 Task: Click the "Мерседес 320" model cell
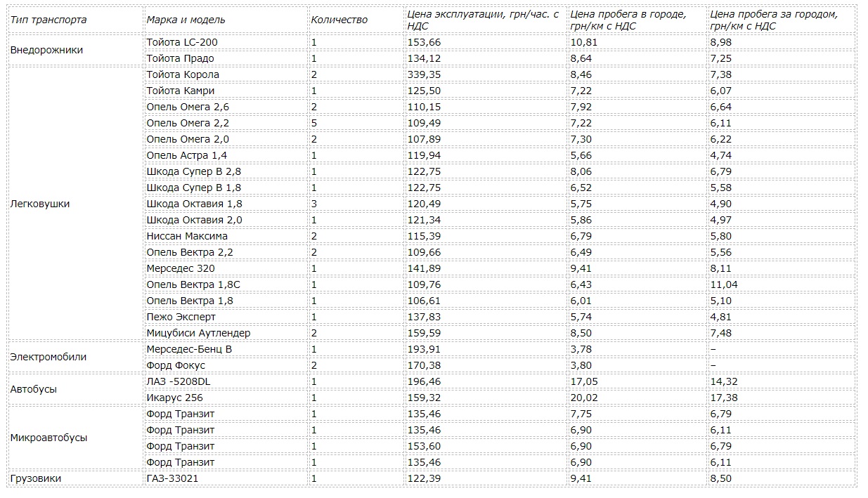coord(181,268)
